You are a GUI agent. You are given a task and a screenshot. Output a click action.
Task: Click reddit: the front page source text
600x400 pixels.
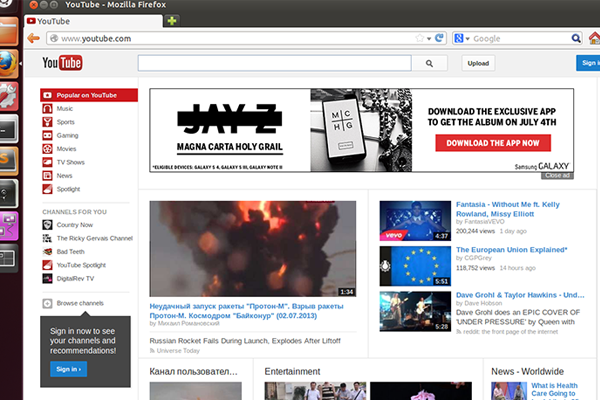[510, 332]
